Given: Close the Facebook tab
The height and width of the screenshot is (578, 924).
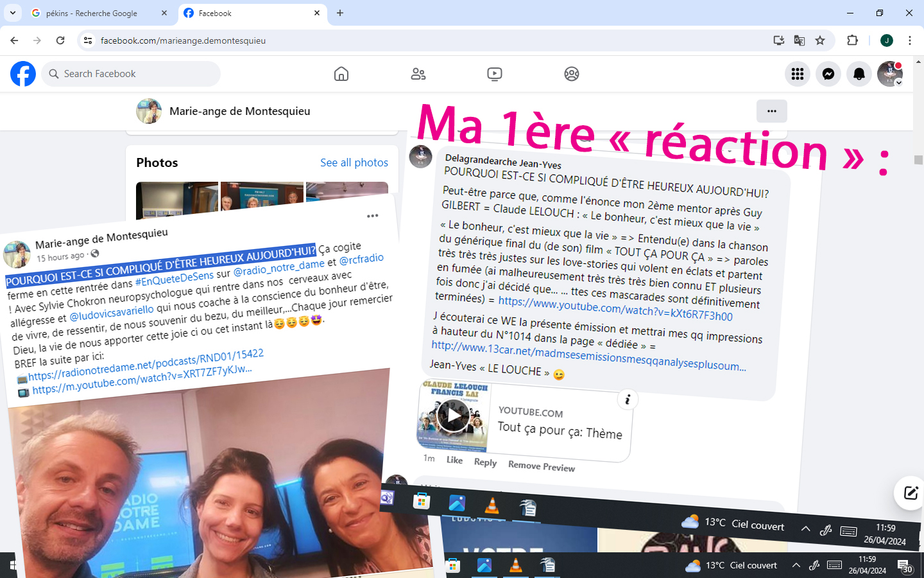Looking at the screenshot, I should coord(317,13).
